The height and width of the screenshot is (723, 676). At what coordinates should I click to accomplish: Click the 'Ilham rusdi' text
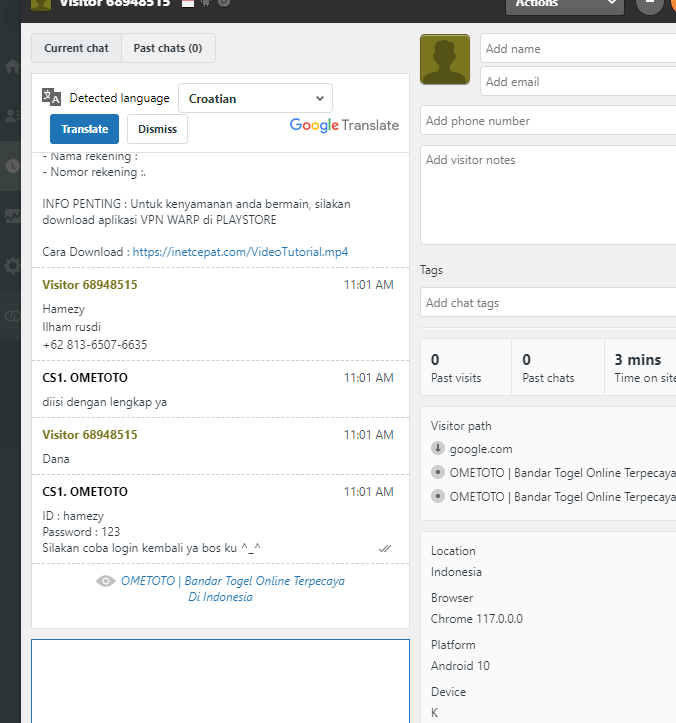click(x=71, y=327)
